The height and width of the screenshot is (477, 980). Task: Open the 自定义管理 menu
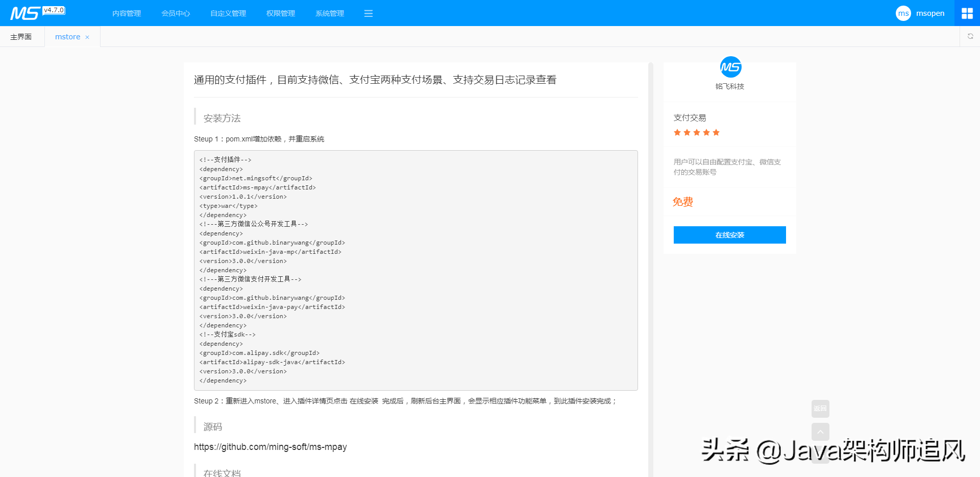click(x=227, y=13)
